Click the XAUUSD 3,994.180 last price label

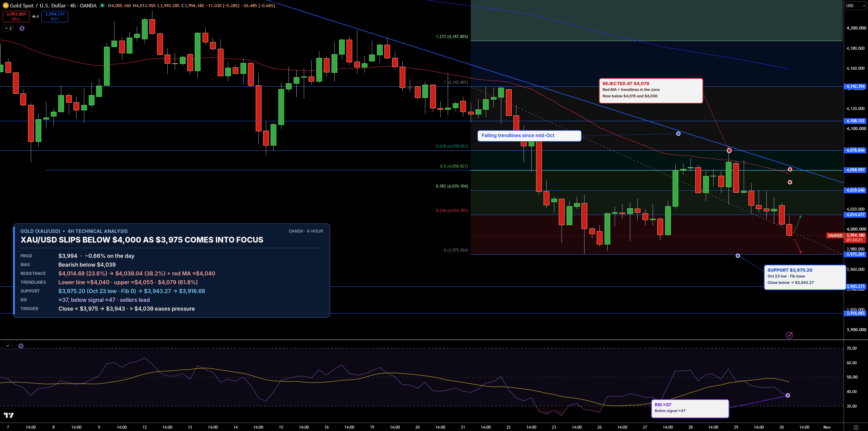click(x=846, y=237)
